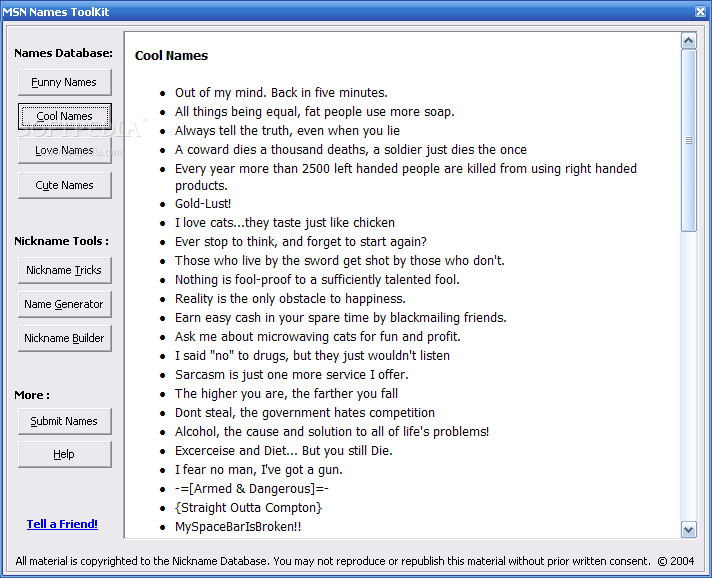Click 'I fear no man, I've got a gun.'
Screen dimensions: 712x578
point(259,470)
